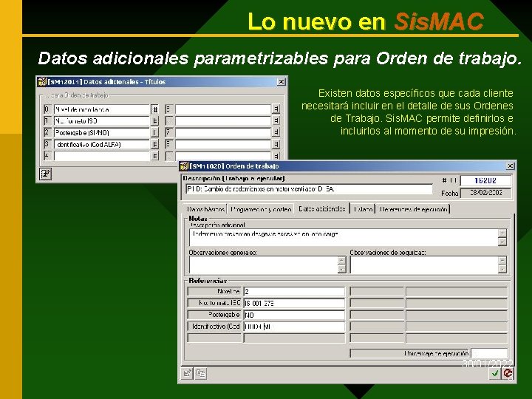Click the Identificativo (Cod ALFA) title field
Image resolution: width=532 pixels, height=399 pixels.
click(x=101, y=144)
